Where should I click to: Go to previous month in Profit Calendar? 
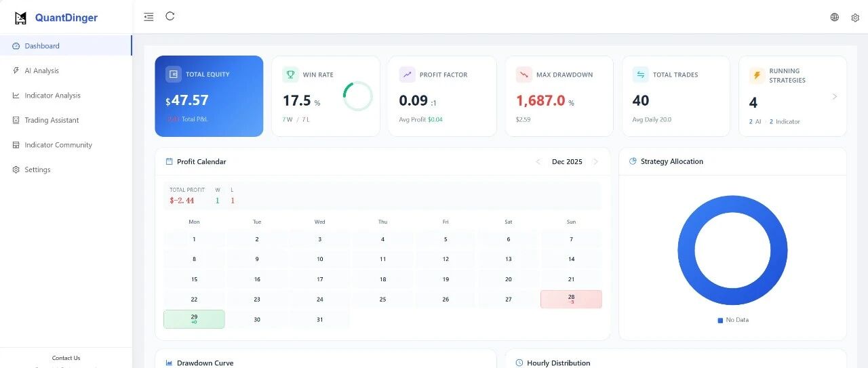(x=538, y=162)
